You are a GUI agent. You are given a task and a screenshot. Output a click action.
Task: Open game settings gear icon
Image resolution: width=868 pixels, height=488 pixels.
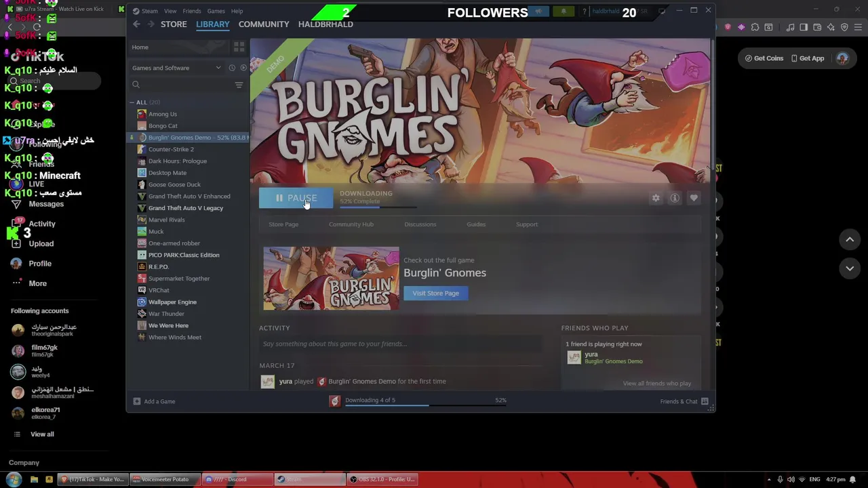coord(656,198)
